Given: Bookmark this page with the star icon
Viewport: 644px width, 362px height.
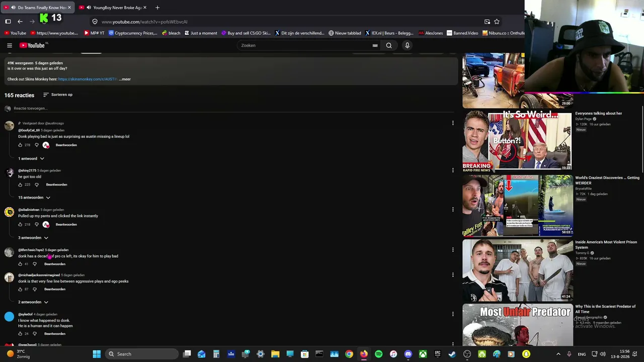Looking at the screenshot, I should tap(497, 22).
